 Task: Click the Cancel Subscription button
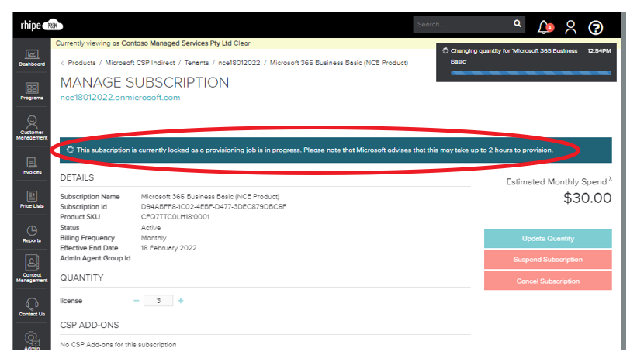coord(548,281)
